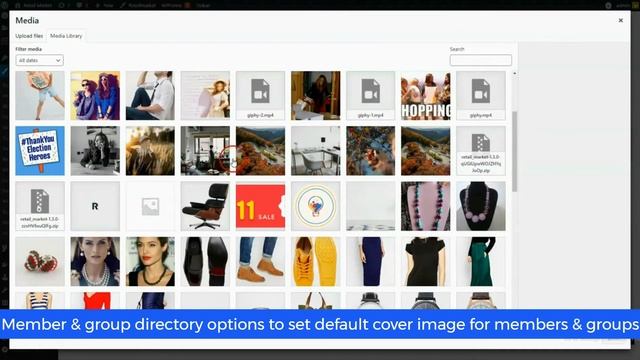Pick the autumn leaves close-up photo
The image size is (640, 360).
pyautogui.click(x=371, y=151)
